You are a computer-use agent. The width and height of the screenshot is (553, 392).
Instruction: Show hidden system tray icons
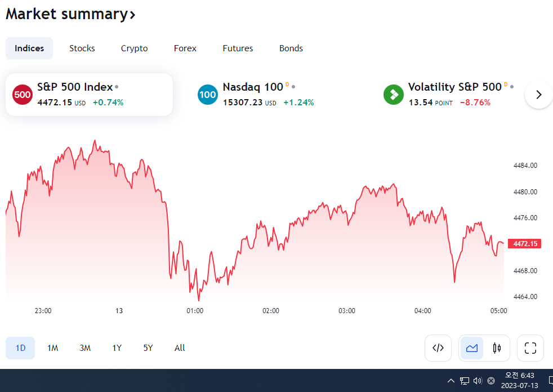pos(451,380)
